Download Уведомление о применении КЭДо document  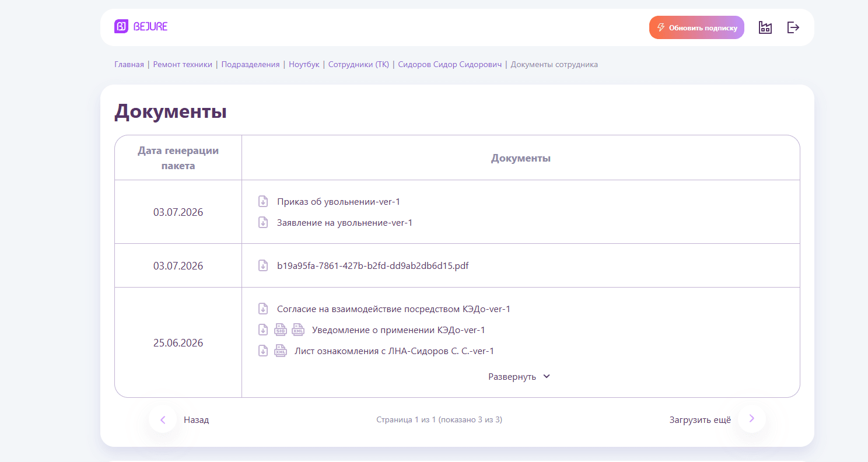point(263,330)
